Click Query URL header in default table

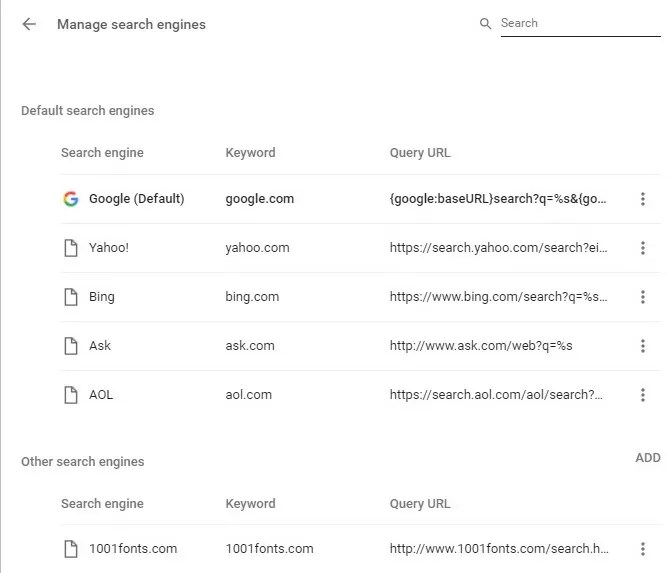coord(420,153)
